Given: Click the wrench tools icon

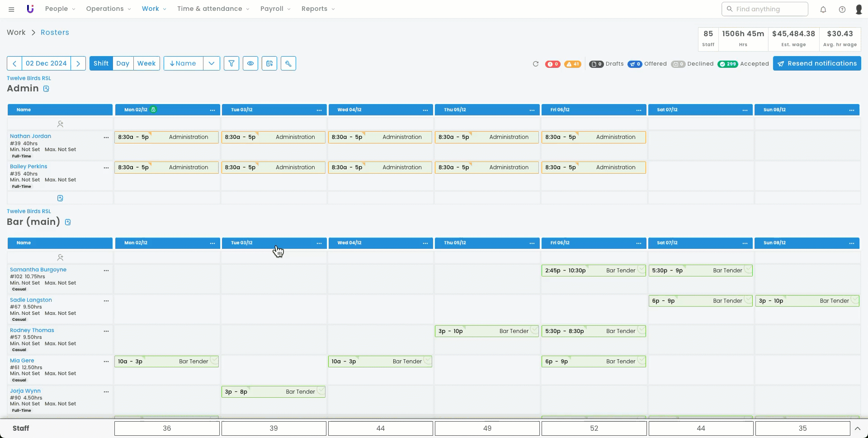Looking at the screenshot, I should click(x=288, y=63).
